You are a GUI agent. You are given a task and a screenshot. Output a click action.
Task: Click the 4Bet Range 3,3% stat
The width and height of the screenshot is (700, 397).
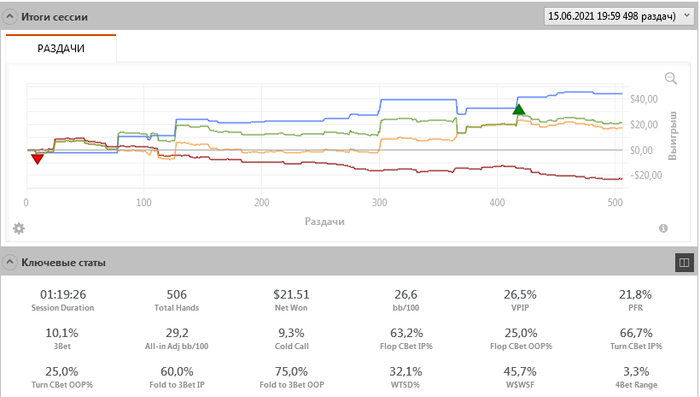(x=636, y=376)
